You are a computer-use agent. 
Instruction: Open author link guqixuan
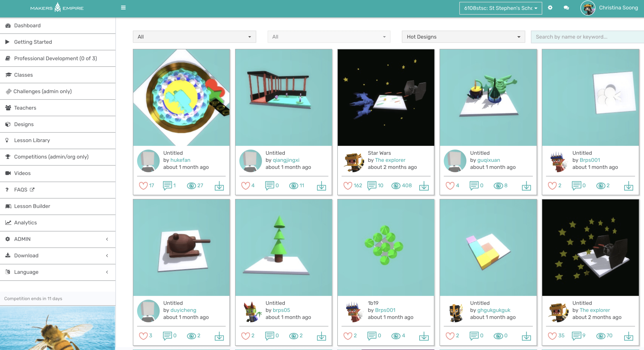pos(489,160)
